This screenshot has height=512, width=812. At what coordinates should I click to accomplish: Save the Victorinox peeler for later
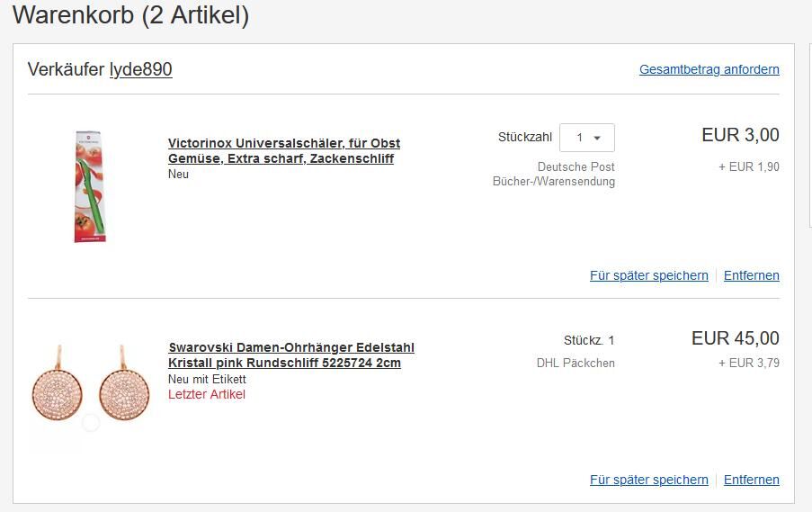(648, 275)
